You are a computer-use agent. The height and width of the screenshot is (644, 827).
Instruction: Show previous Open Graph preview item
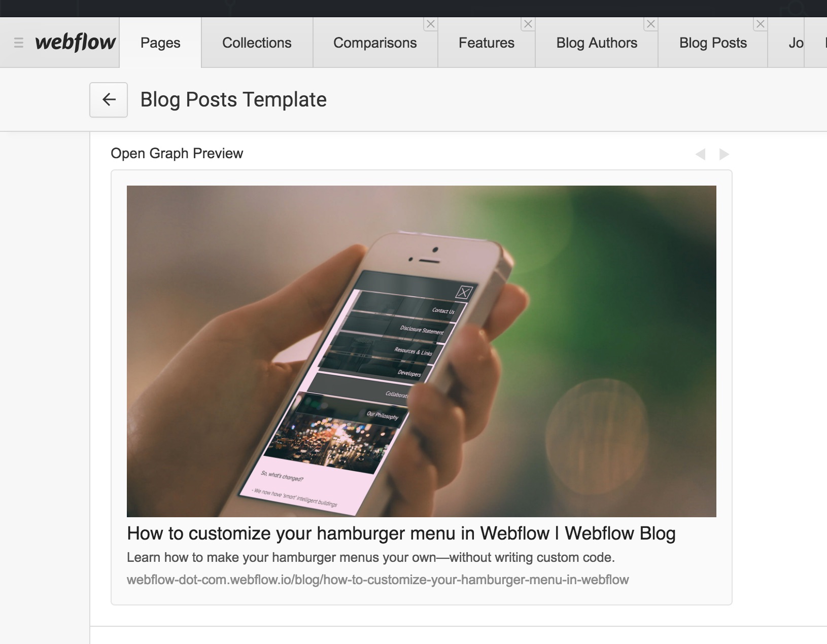(701, 154)
